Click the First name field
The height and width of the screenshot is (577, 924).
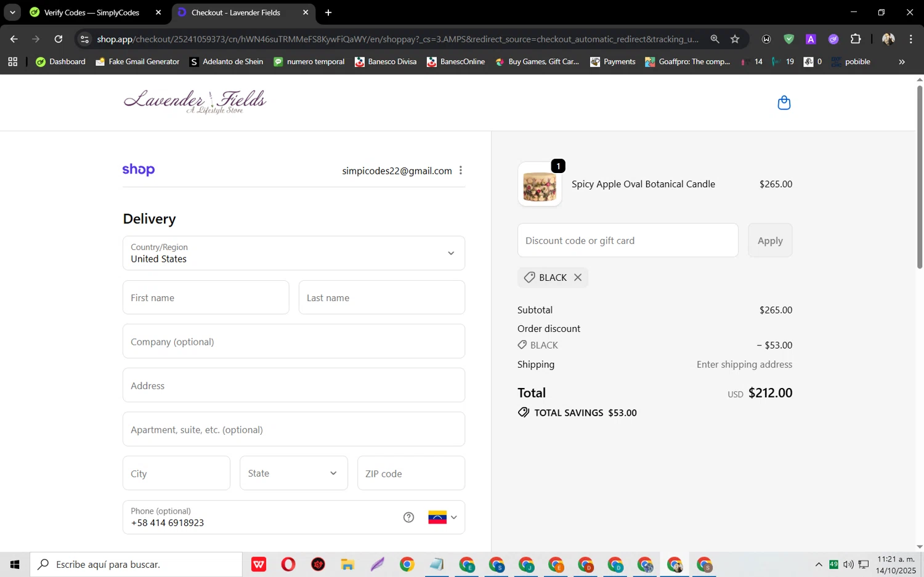206,297
